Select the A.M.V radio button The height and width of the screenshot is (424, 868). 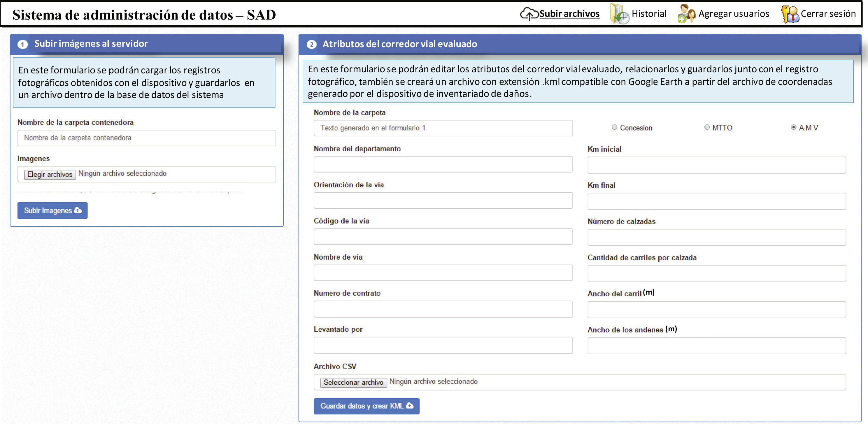point(794,127)
